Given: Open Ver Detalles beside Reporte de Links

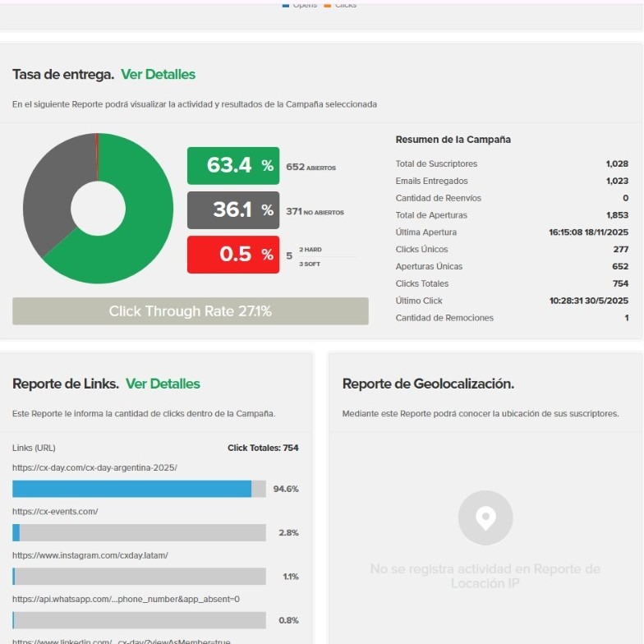Looking at the screenshot, I should 163,384.
